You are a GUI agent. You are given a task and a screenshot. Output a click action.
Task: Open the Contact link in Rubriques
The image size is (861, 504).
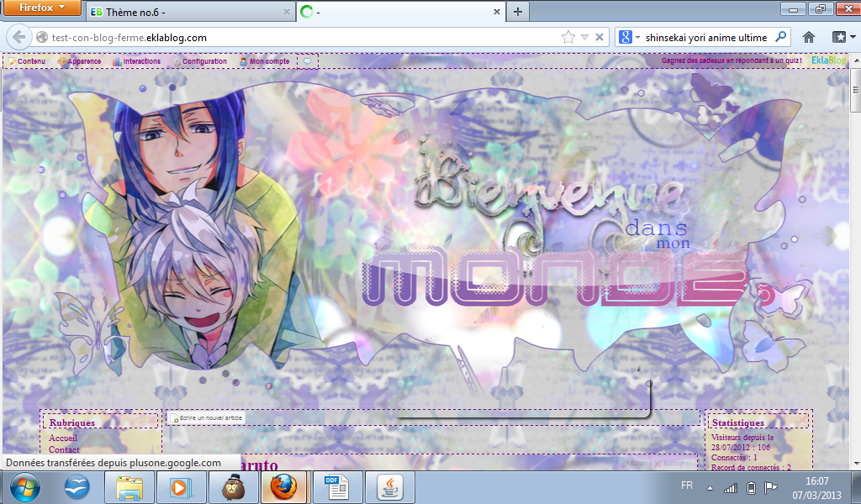[64, 449]
